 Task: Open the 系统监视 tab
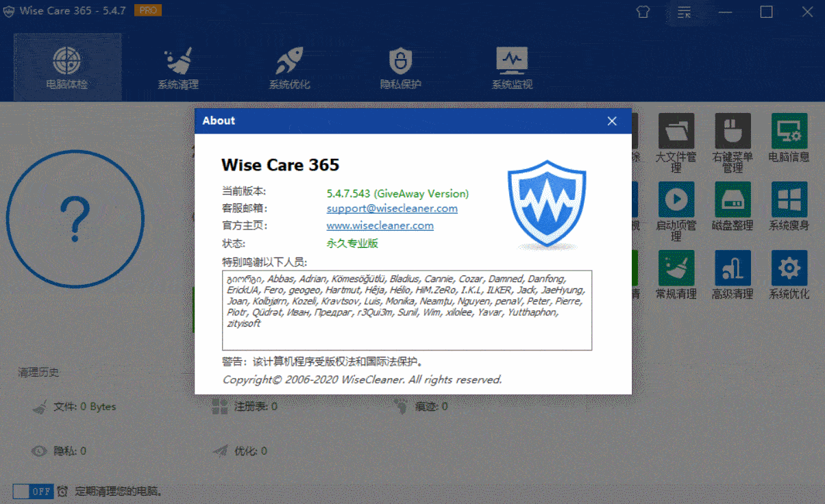[512, 67]
